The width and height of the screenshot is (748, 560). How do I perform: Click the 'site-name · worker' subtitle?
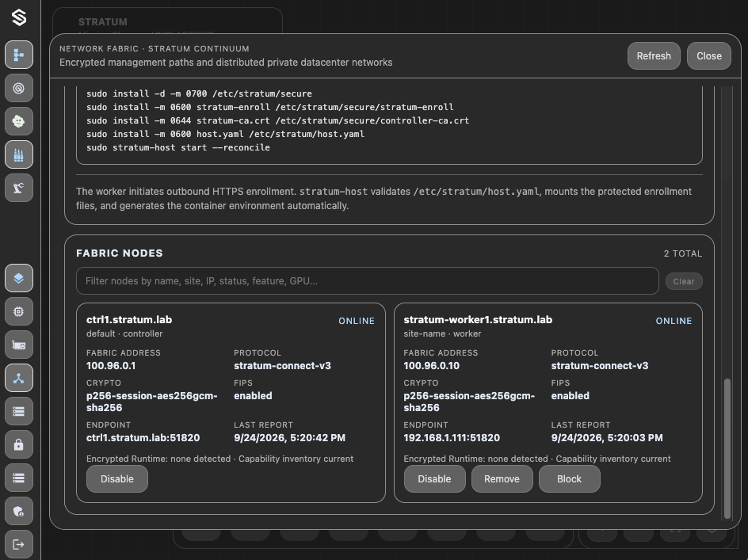point(442,334)
